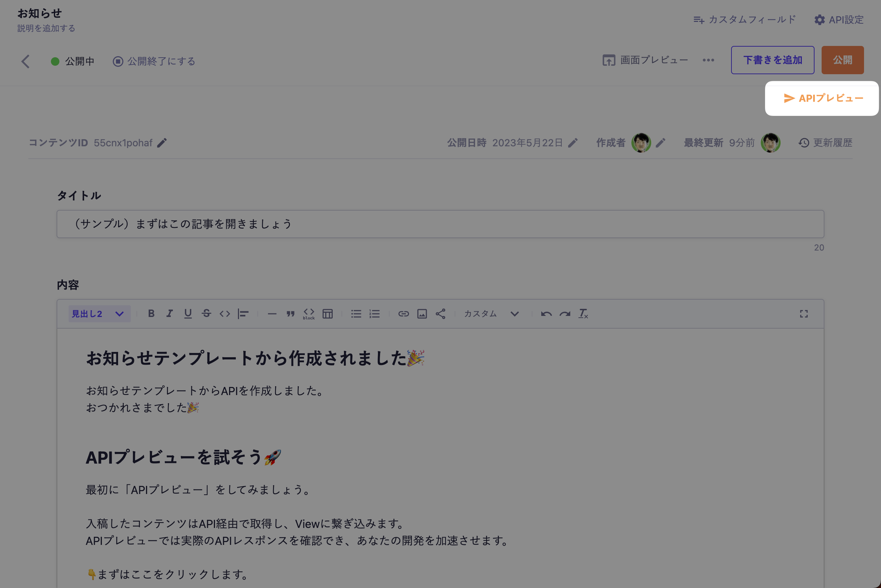The image size is (881, 588).
Task: Clear text formatting with the Tx icon
Action: (x=583, y=314)
